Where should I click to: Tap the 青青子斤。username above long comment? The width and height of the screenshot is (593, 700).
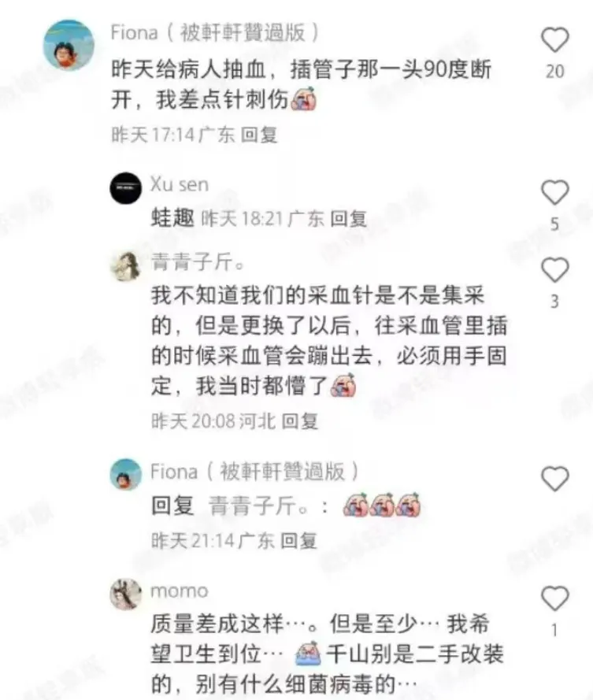point(198,262)
